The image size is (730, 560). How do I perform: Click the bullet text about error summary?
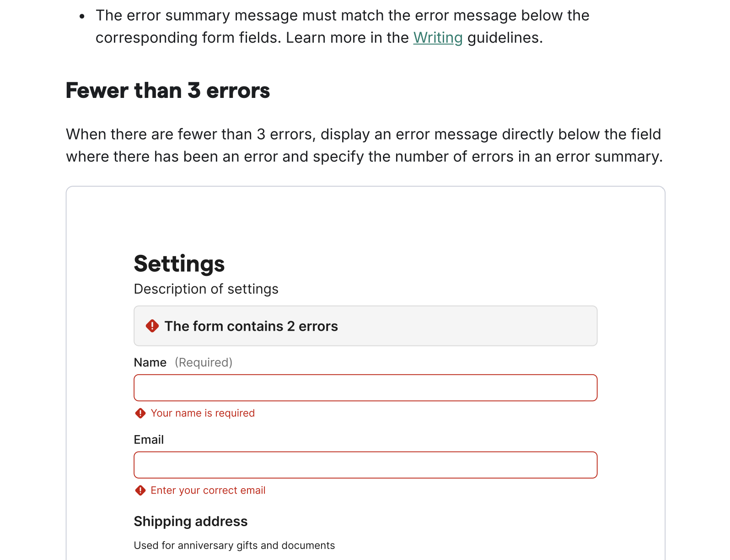pos(342,16)
